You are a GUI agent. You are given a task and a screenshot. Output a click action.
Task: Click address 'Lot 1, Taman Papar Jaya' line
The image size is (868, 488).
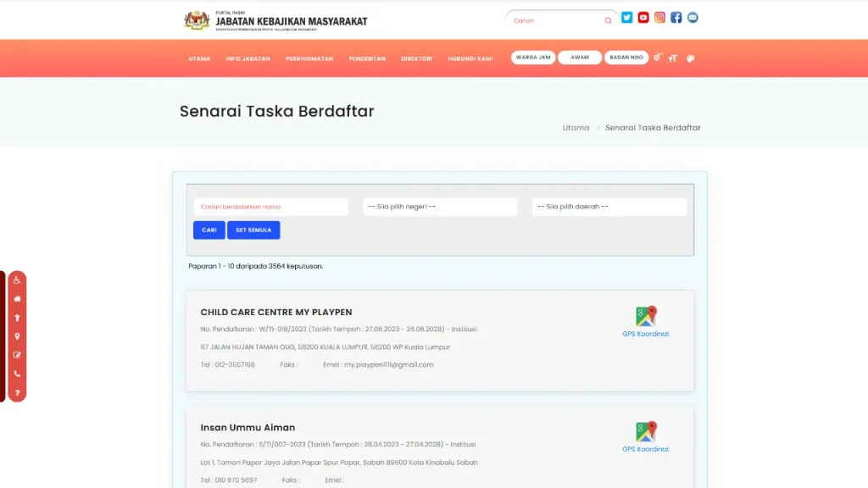coord(339,463)
